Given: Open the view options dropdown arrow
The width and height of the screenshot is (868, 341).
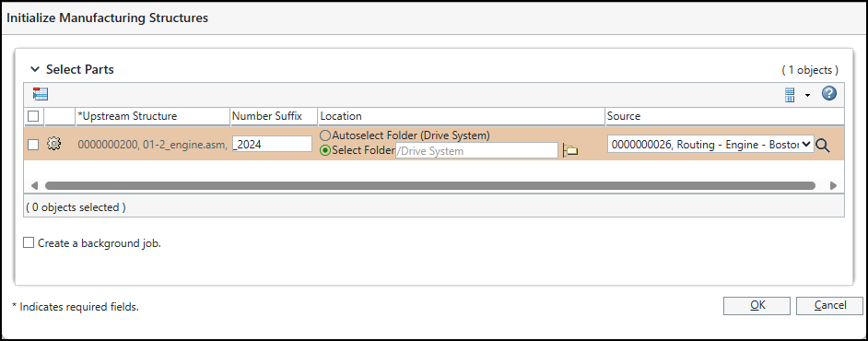Looking at the screenshot, I should click(x=807, y=95).
